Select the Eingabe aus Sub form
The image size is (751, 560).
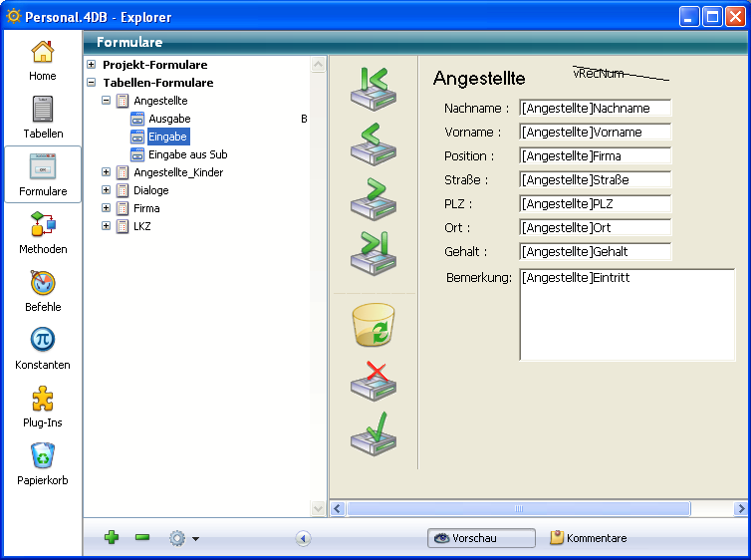(x=187, y=154)
